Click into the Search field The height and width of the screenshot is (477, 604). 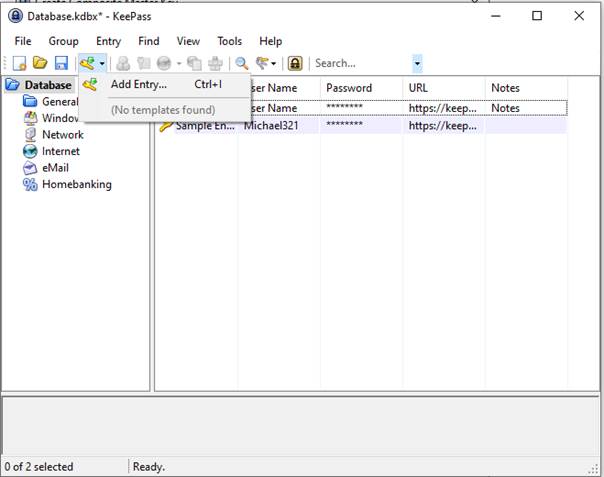[362, 63]
